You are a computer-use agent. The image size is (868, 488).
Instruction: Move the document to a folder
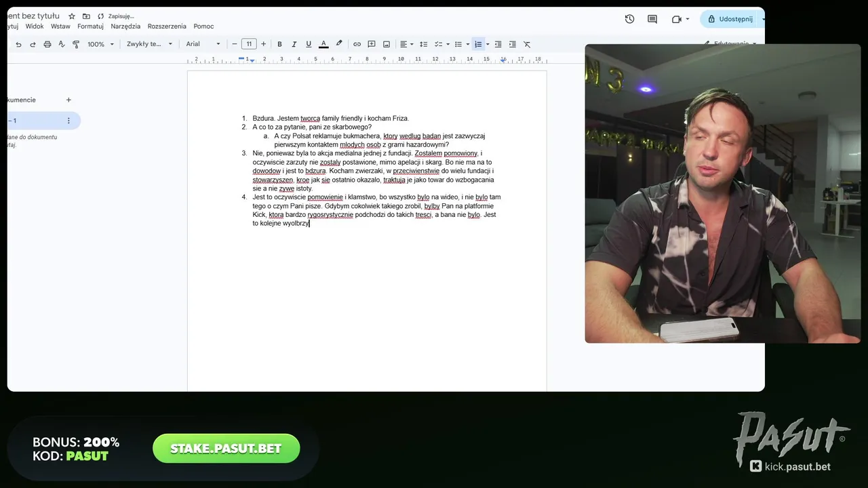(86, 16)
